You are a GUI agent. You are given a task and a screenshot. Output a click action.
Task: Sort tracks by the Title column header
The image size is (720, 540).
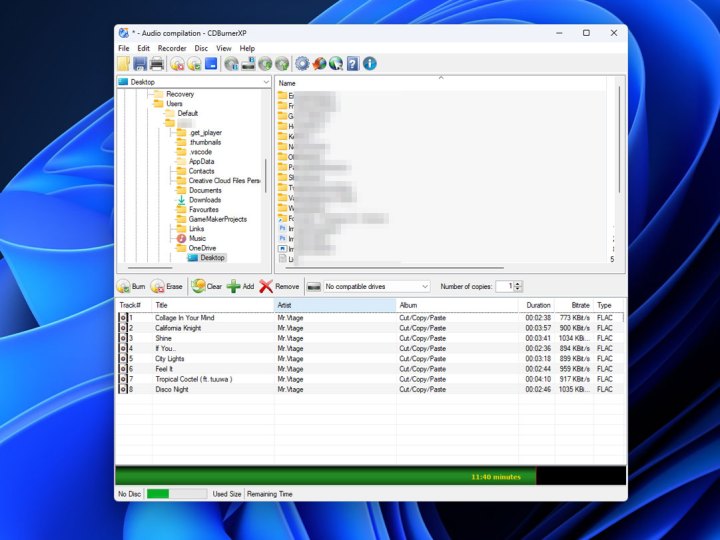[x=213, y=305]
